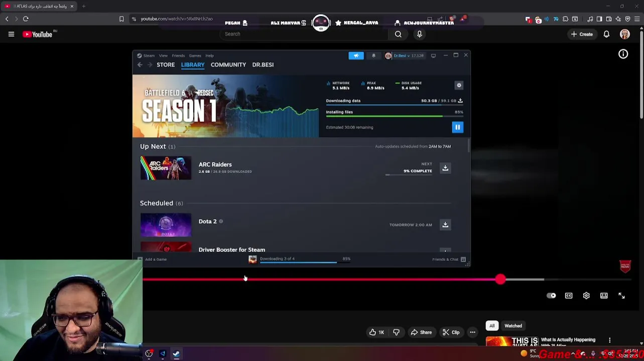The width and height of the screenshot is (644, 361).
Task: Click the browser address bar URL
Action: click(177, 19)
